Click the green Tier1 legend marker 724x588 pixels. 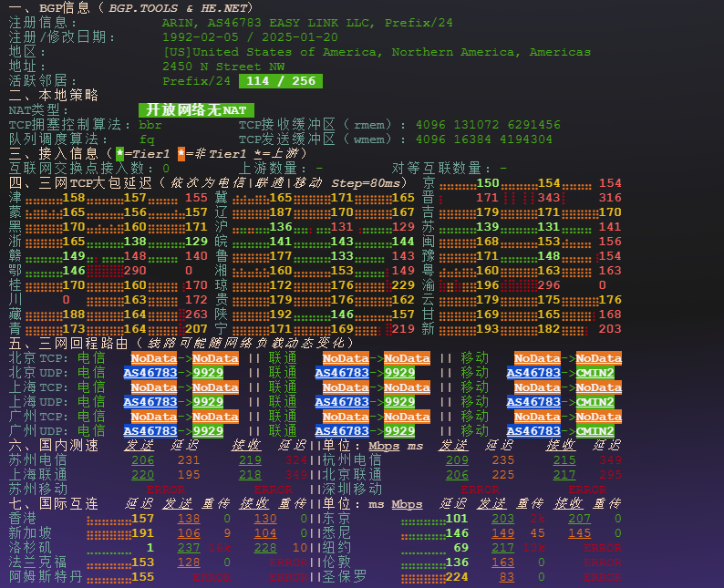tap(119, 154)
